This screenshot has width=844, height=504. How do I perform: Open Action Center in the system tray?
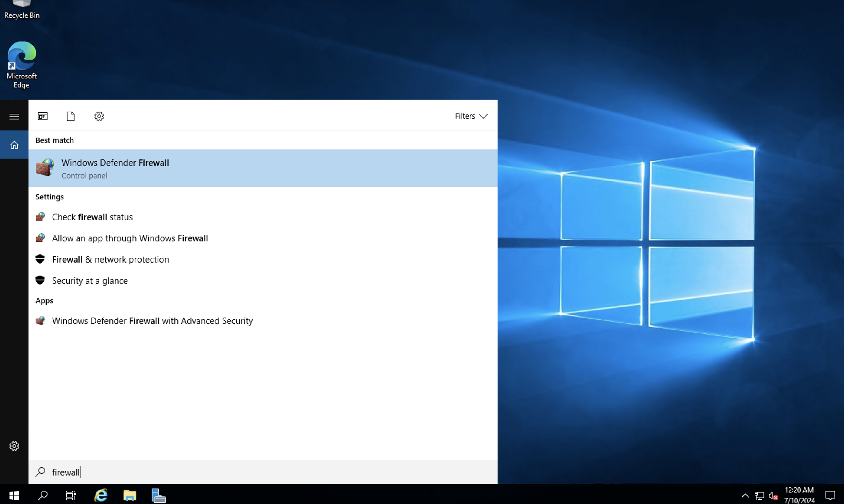coord(830,495)
